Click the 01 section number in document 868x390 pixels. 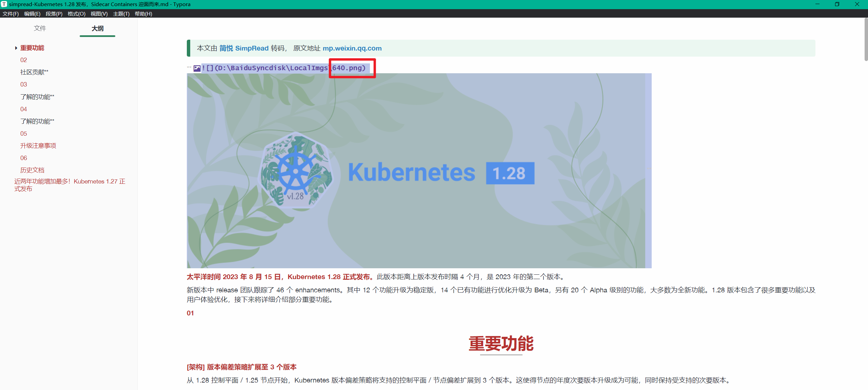[x=190, y=313]
